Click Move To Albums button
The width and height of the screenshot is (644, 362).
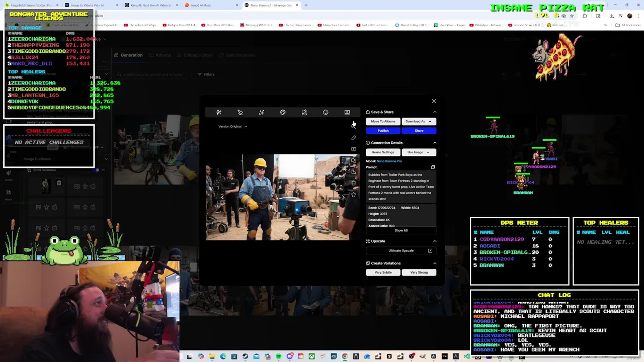pos(383,121)
